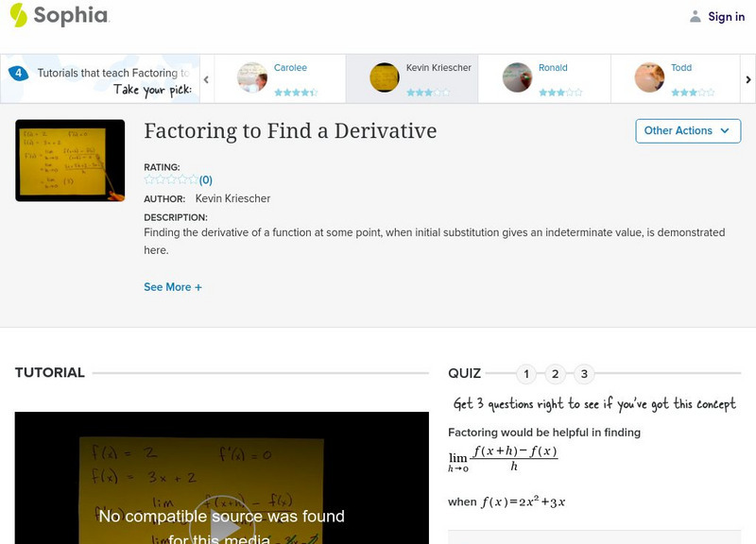Screen dimensions: 756x544
Task: Open Todd's tutorial name link
Action: pyautogui.click(x=681, y=68)
